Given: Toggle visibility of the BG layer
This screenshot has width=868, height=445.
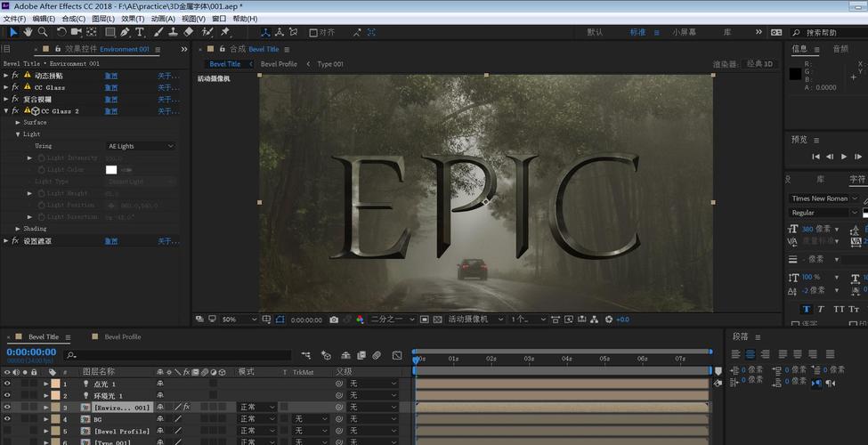Looking at the screenshot, I should [x=7, y=418].
